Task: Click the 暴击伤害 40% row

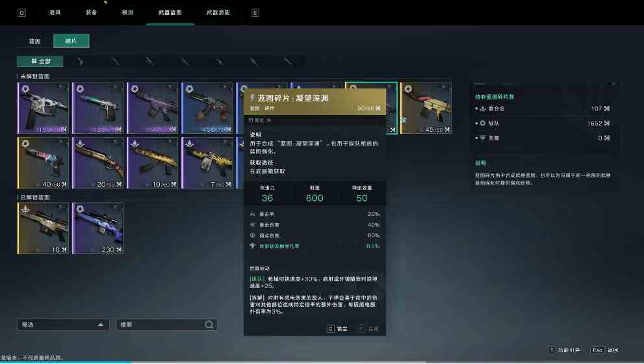Action: [315, 225]
